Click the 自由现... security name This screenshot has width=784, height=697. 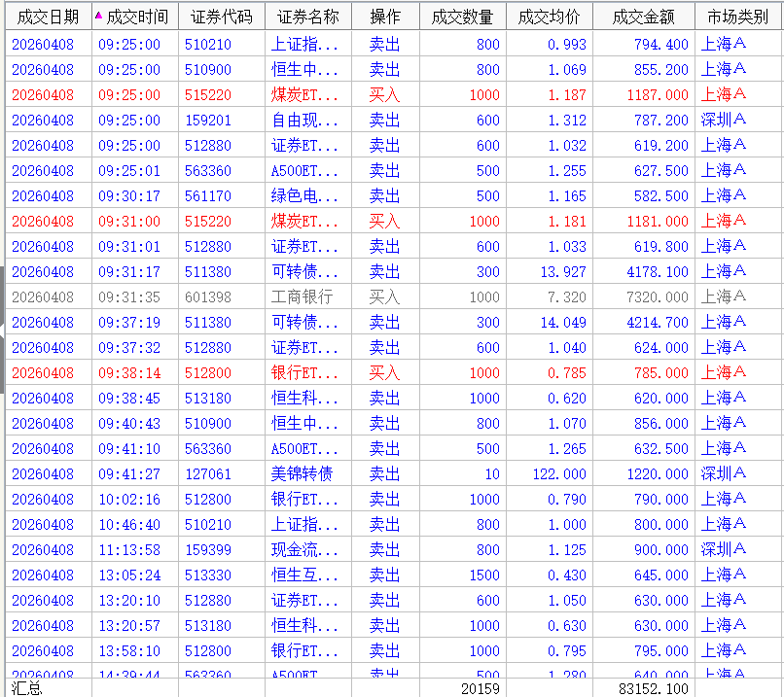point(304,121)
